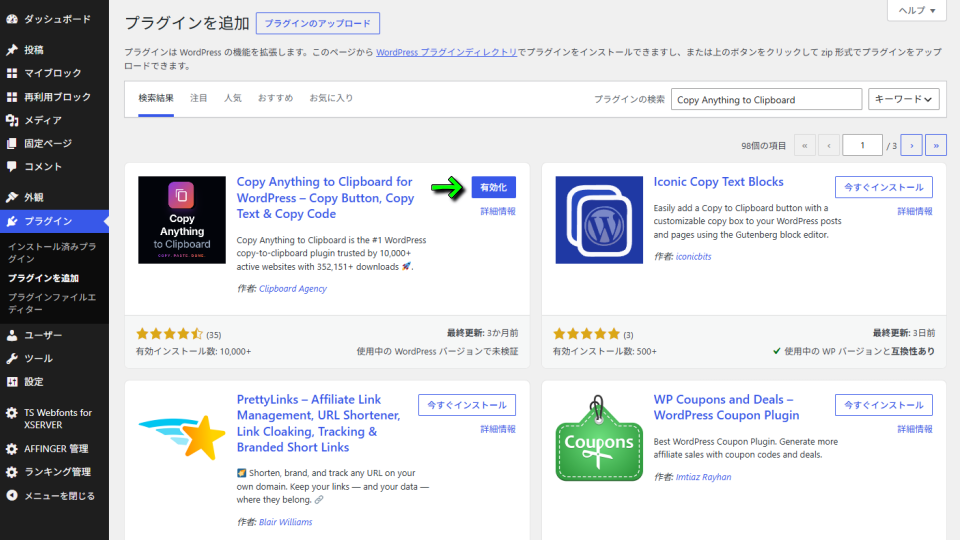Switch to the お気に入り tab

pos(331,99)
